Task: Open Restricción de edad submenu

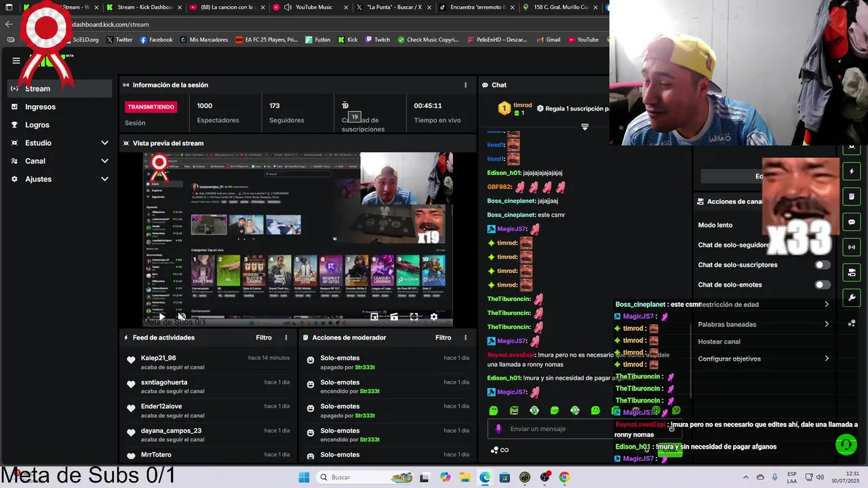Action: pos(764,304)
